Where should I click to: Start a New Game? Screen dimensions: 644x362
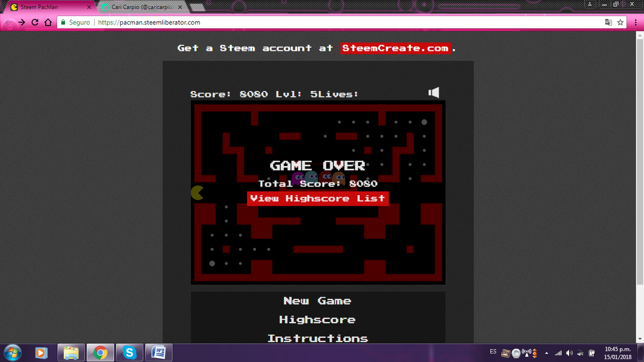click(317, 301)
